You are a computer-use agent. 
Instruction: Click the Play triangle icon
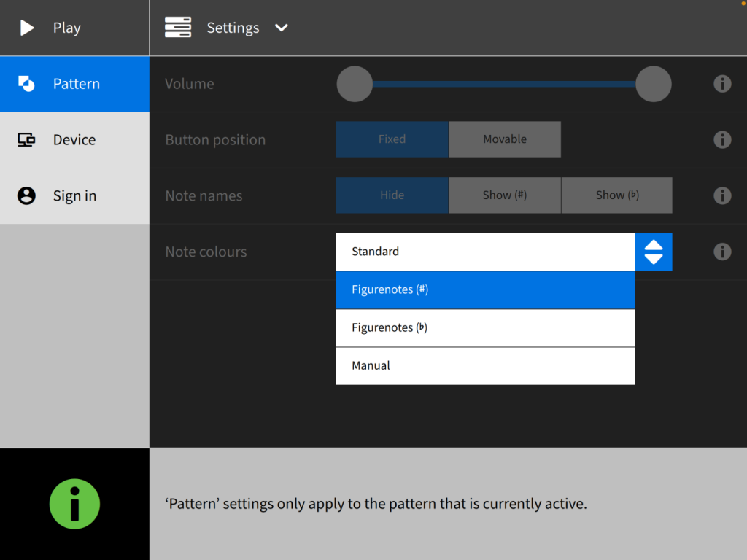(x=27, y=28)
